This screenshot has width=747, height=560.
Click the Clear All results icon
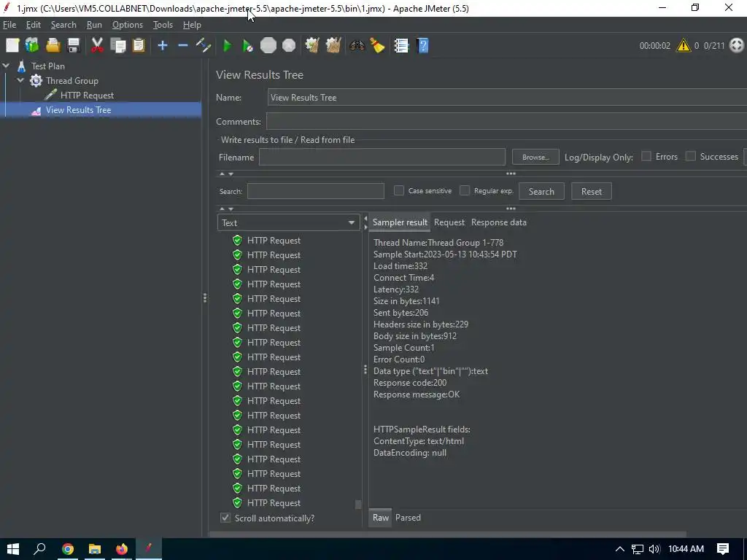[333, 46]
